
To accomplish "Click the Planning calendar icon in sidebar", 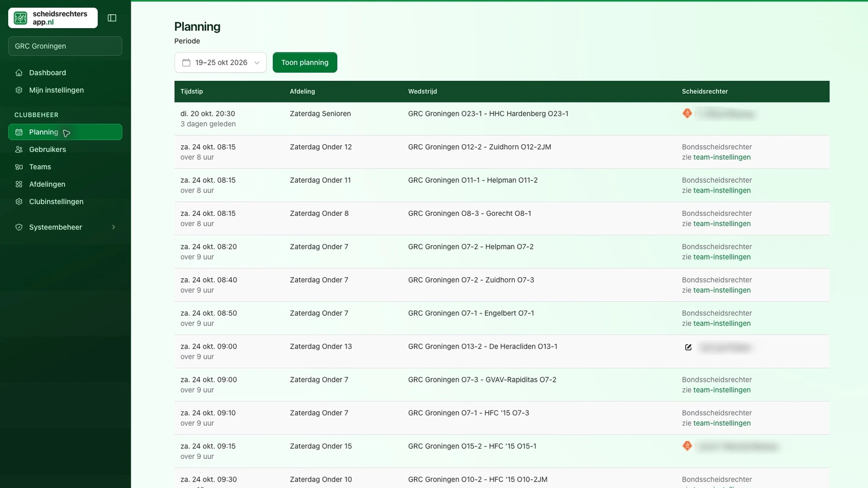I will coord(19,132).
